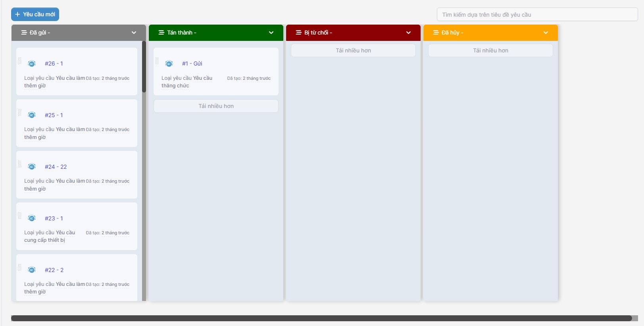Click the avatar icon on card #25
The width and height of the screenshot is (644, 326).
click(32, 115)
